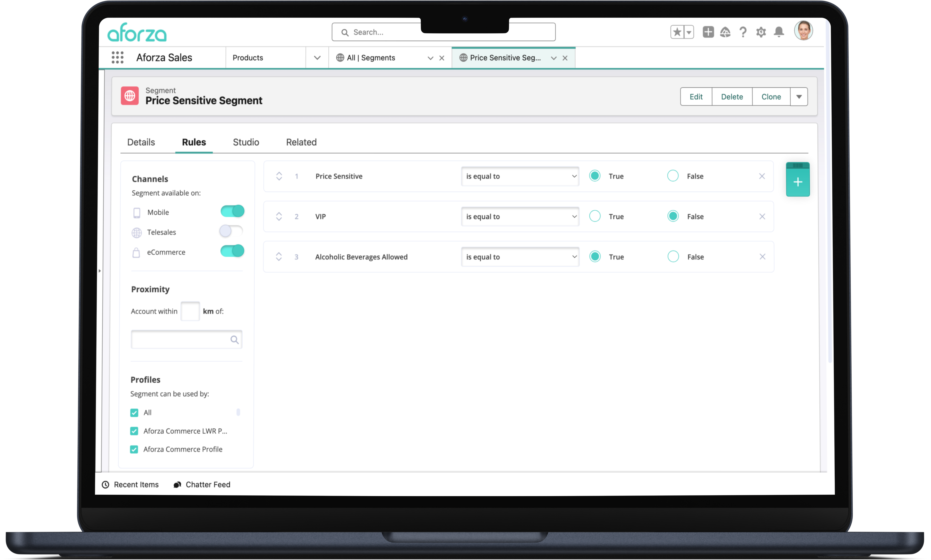
Task: Open the Clone button dropdown arrow
Action: point(799,96)
